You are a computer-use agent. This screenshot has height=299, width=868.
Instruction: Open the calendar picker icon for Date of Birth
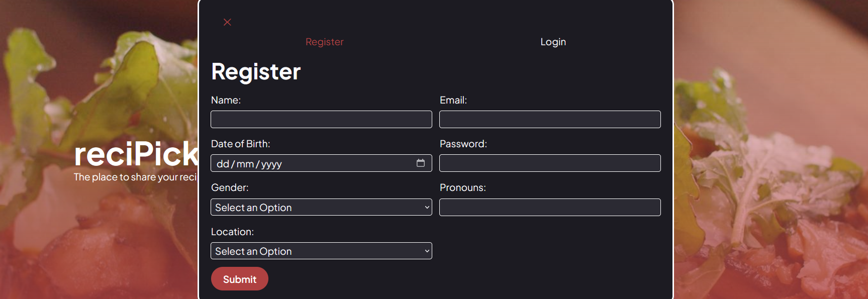[421, 163]
